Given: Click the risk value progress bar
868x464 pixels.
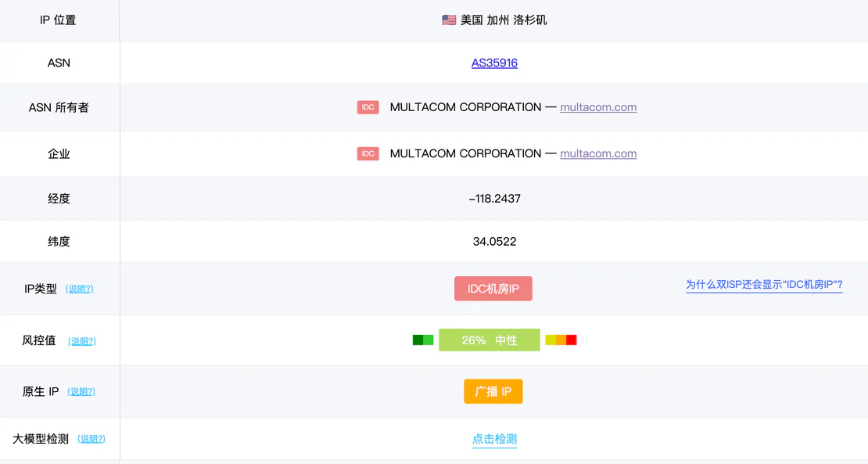Looking at the screenshot, I should [x=490, y=340].
